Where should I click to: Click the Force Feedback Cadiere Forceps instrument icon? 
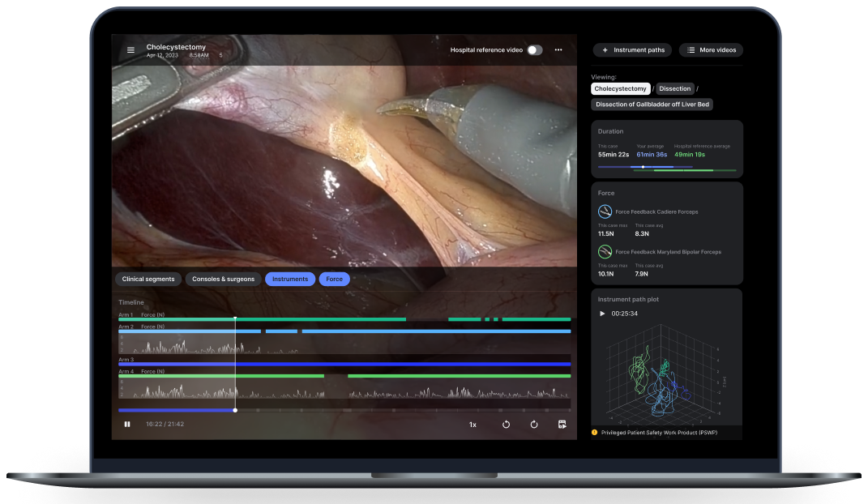[x=605, y=211]
